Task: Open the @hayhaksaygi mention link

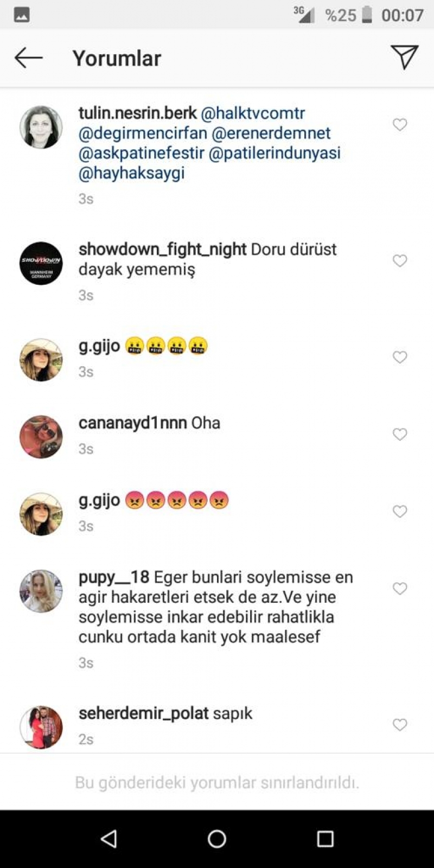Action: pos(132,173)
